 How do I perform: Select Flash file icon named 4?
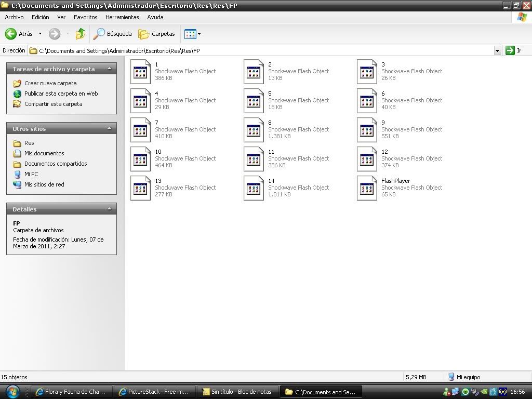click(140, 101)
